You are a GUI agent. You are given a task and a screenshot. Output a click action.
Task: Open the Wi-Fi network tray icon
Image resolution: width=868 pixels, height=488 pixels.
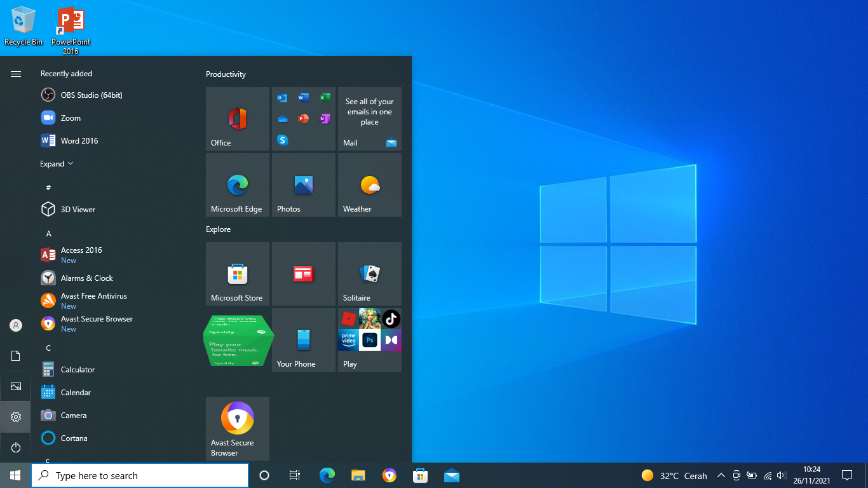pyautogui.click(x=767, y=475)
